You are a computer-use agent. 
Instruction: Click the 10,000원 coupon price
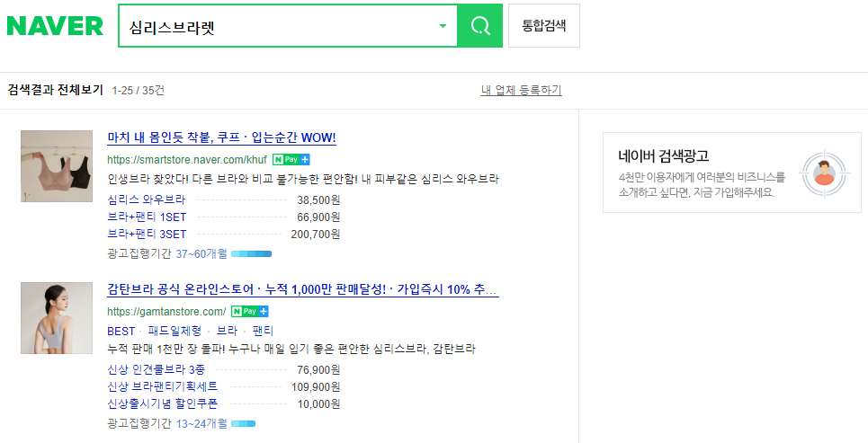318,403
